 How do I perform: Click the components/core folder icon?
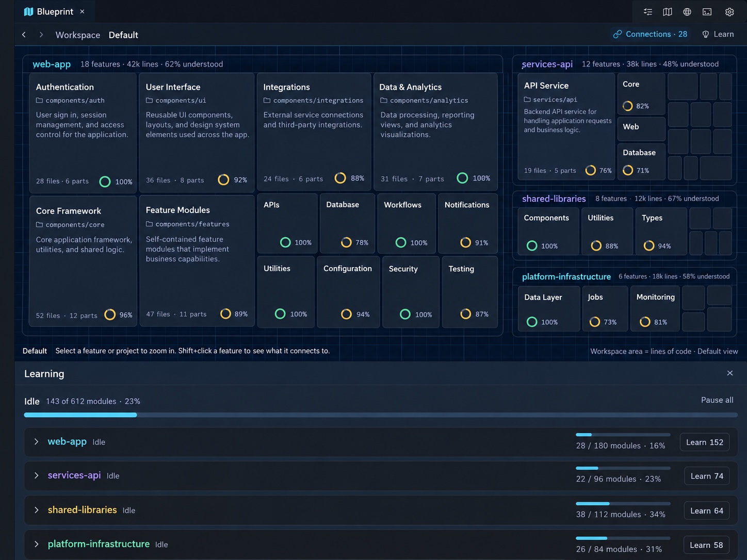tap(39, 225)
